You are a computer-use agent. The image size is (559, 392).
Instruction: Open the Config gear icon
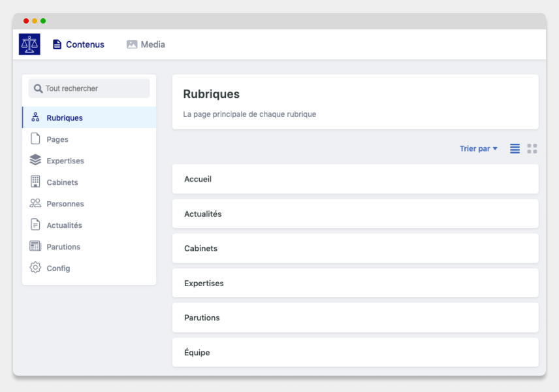(x=35, y=267)
